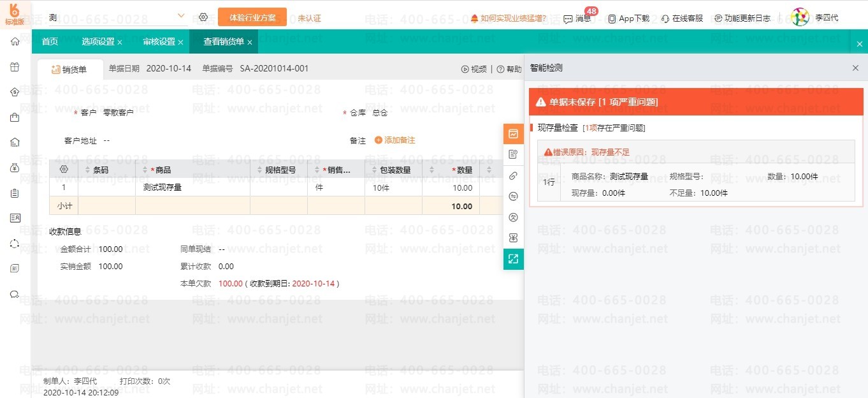
Task: Open the clipboard icon in left sidebar
Action: click(x=15, y=193)
